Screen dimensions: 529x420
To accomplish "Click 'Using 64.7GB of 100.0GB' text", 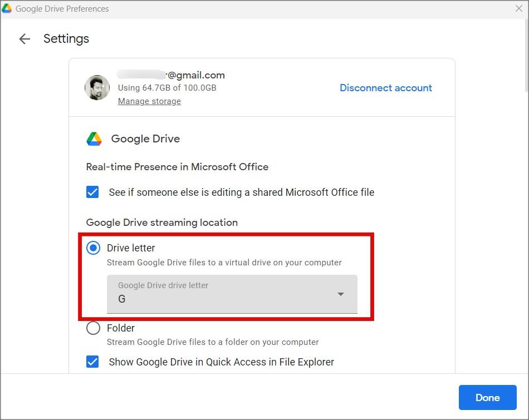I will tap(167, 88).
